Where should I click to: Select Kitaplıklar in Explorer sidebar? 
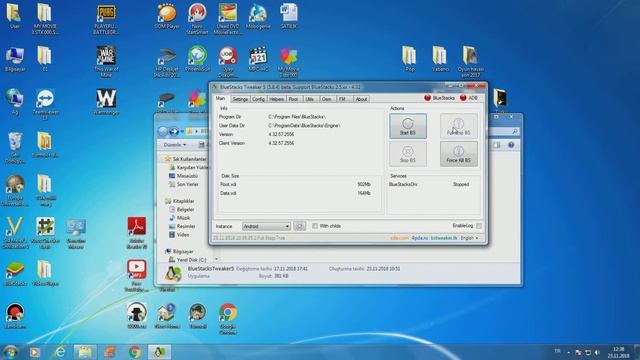[180, 201]
